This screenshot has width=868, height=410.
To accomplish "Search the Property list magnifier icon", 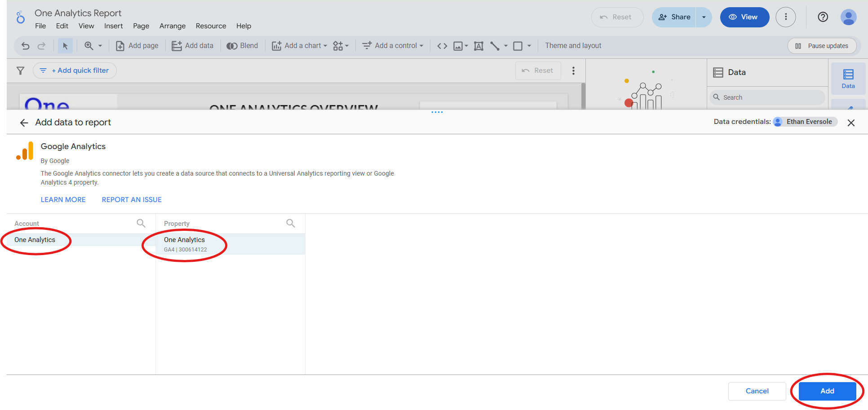I will pos(291,223).
